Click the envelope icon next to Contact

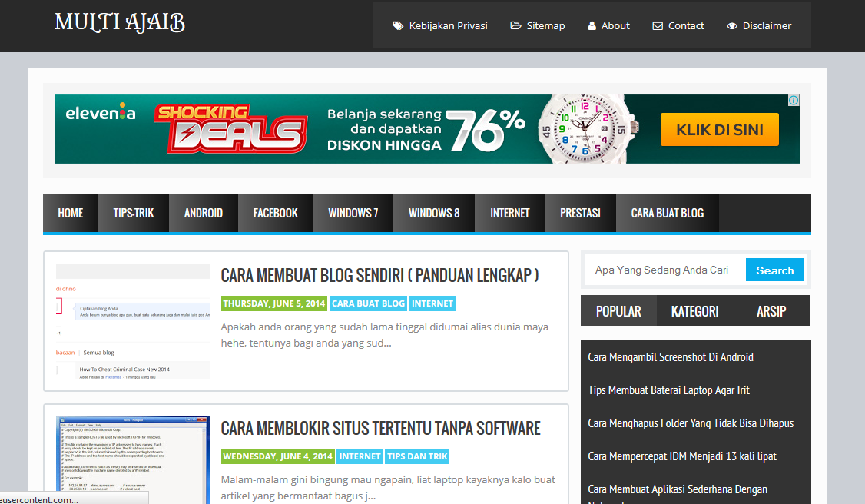(658, 26)
